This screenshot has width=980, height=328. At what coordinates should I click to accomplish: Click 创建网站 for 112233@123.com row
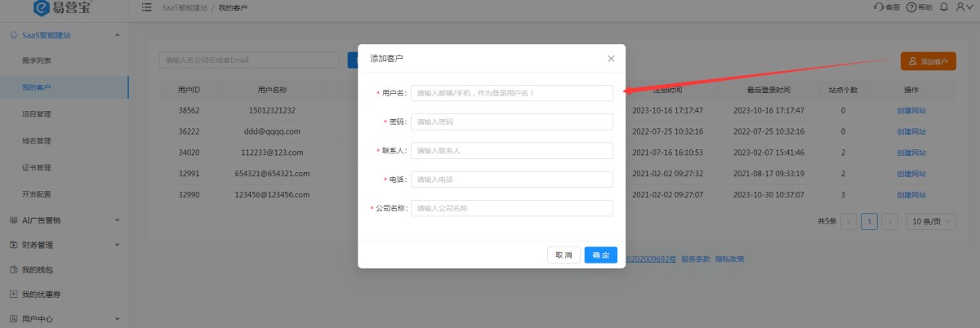coord(911,153)
